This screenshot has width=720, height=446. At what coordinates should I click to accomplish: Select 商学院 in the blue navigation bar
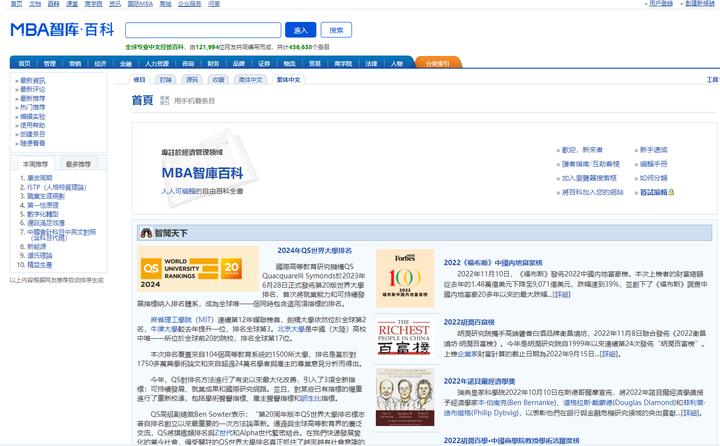coord(343,63)
